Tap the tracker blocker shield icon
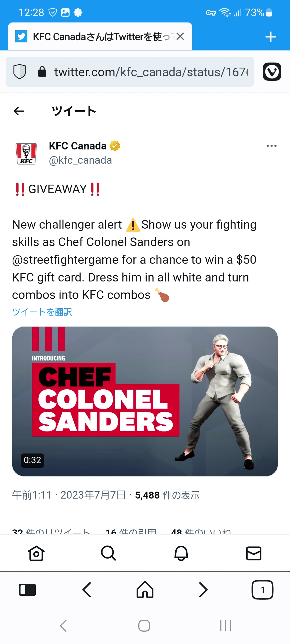This screenshot has width=290, height=644. tap(20, 72)
